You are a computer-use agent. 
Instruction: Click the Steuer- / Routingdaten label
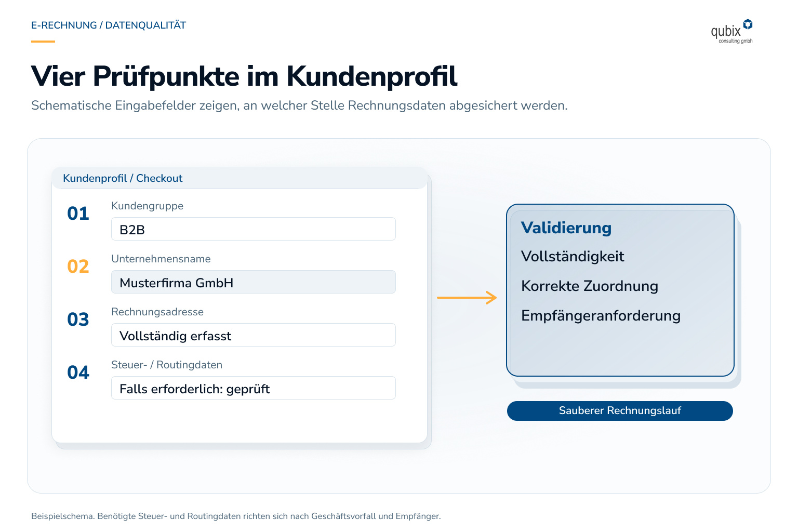[167, 365]
